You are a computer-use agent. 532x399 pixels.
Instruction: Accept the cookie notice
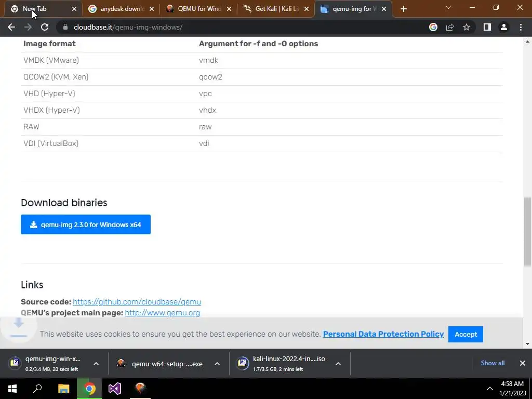pos(465,334)
